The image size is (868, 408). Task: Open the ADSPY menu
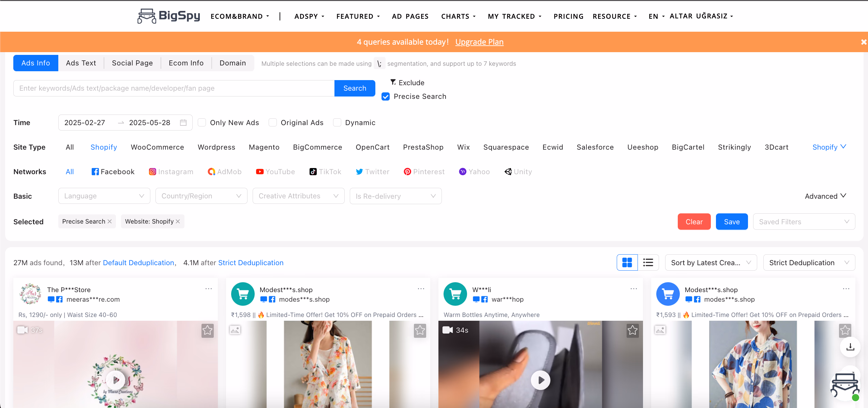click(x=309, y=16)
